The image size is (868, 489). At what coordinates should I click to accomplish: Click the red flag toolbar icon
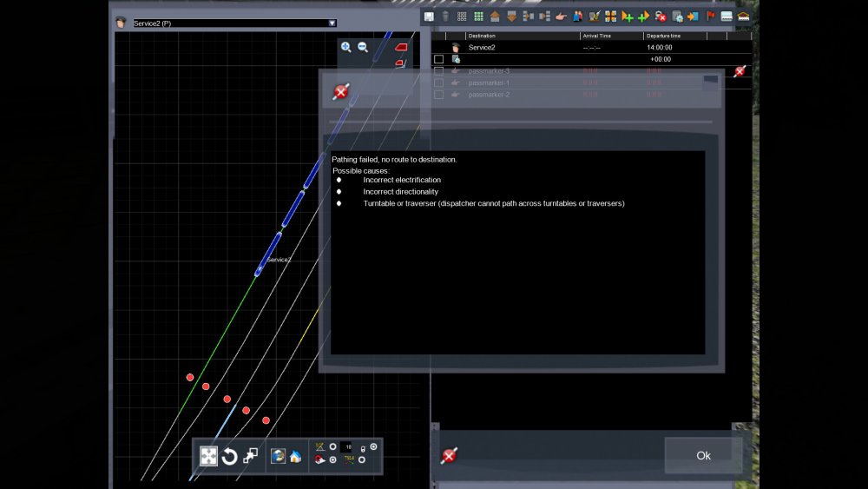711,17
